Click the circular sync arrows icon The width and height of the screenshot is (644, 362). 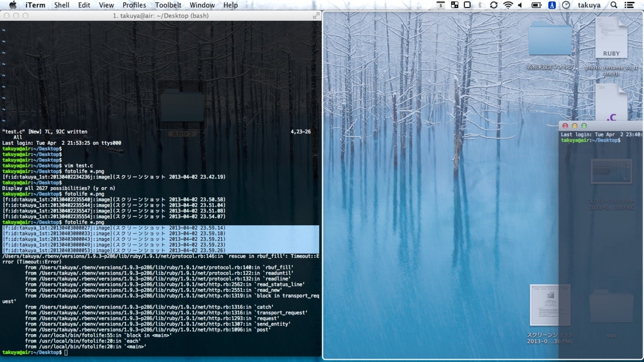click(x=494, y=5)
